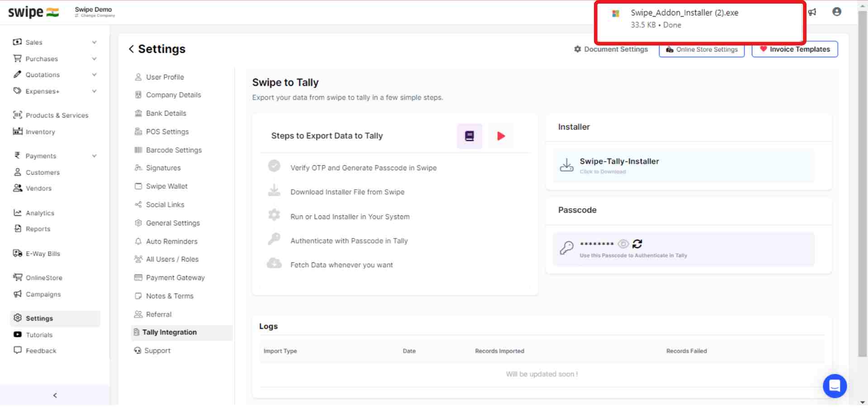Click Verify OTP and Generate Passcode step
The image size is (868, 420).
[363, 168]
